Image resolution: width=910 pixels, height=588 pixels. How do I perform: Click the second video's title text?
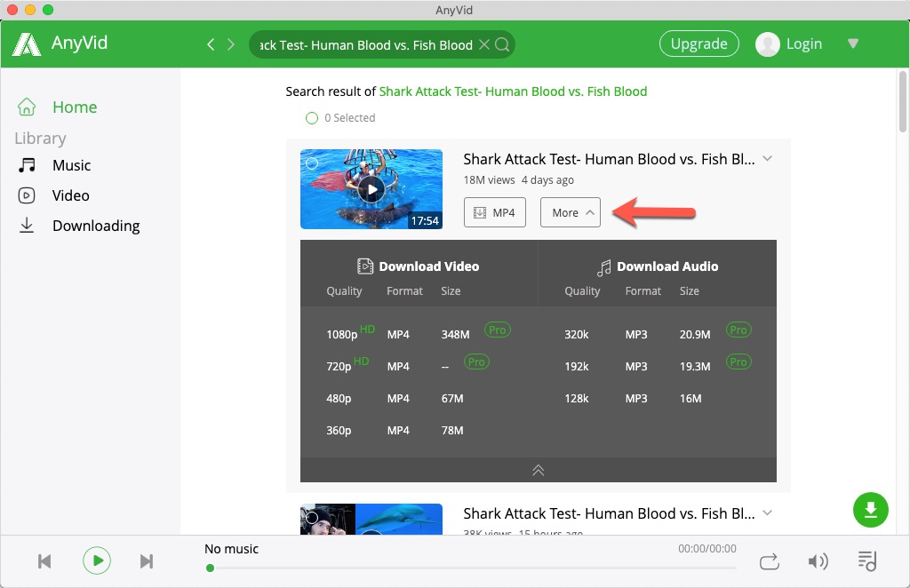coord(609,513)
